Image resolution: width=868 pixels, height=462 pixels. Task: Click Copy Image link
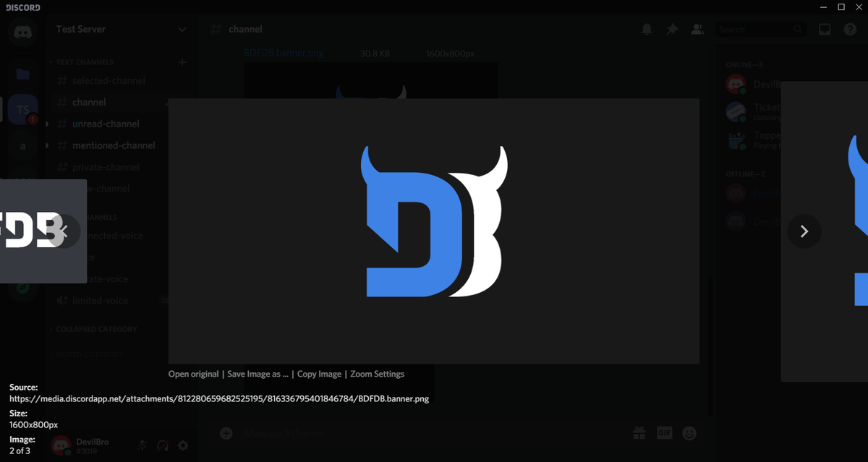[x=319, y=374]
